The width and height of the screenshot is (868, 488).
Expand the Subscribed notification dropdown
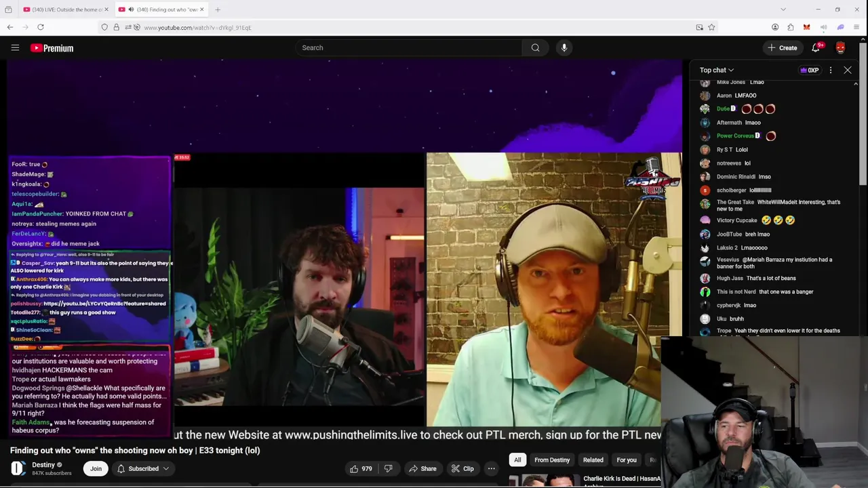point(143,468)
